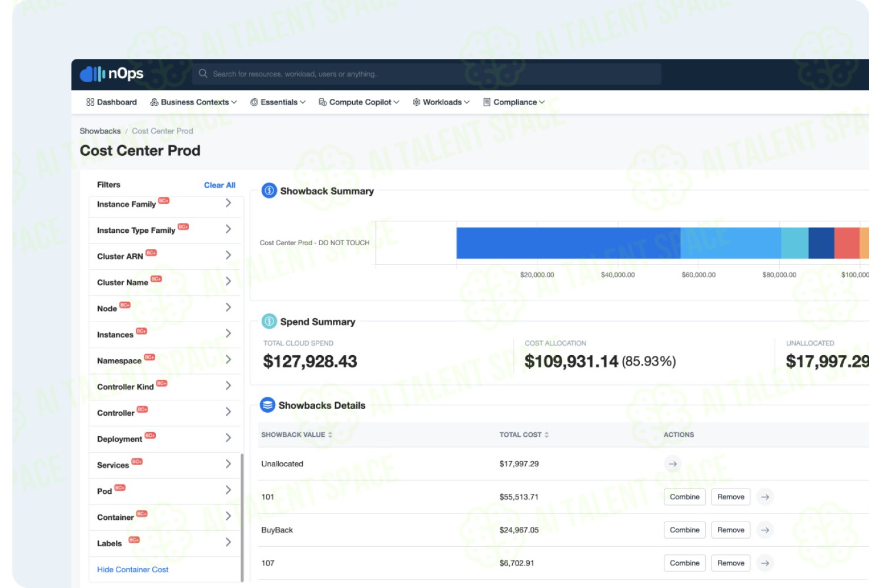Click Remove button for 107 row
Screen dimensions: 882x588
[731, 563]
